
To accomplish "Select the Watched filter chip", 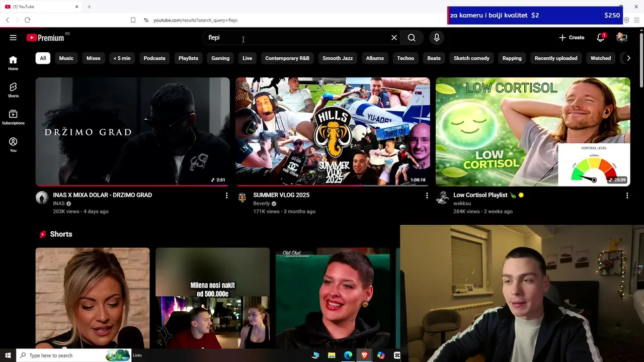I will (x=601, y=58).
